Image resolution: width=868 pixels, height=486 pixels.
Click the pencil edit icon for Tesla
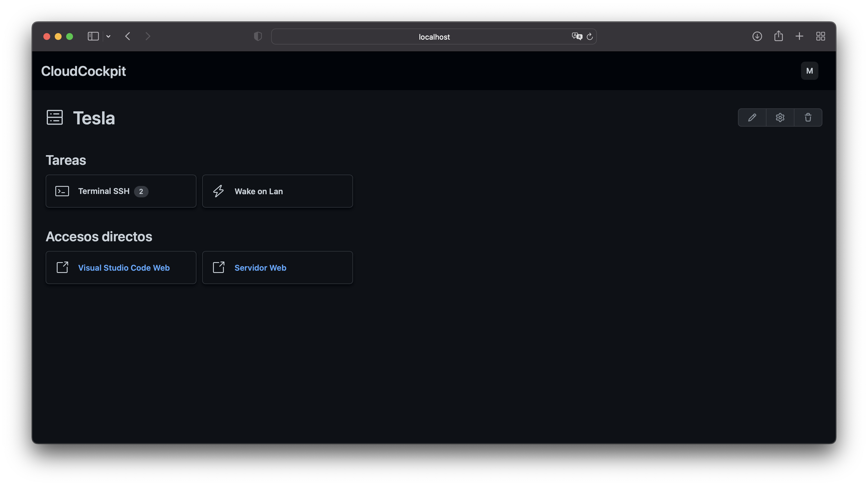coord(752,118)
